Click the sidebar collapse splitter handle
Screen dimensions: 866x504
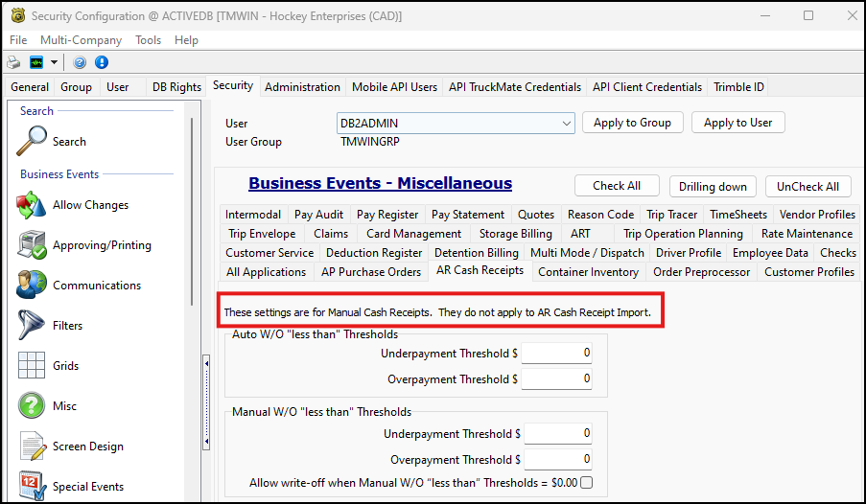click(205, 402)
